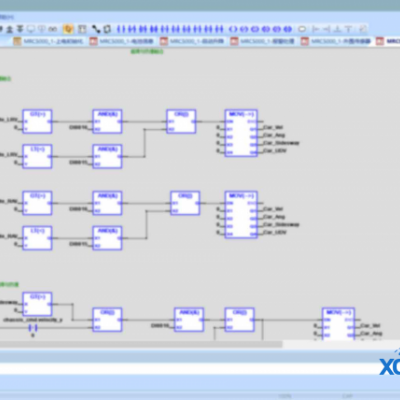The height and width of the screenshot is (400, 400).
Task: Click the glasses monitor icon in toolbar
Action: tap(53, 29)
